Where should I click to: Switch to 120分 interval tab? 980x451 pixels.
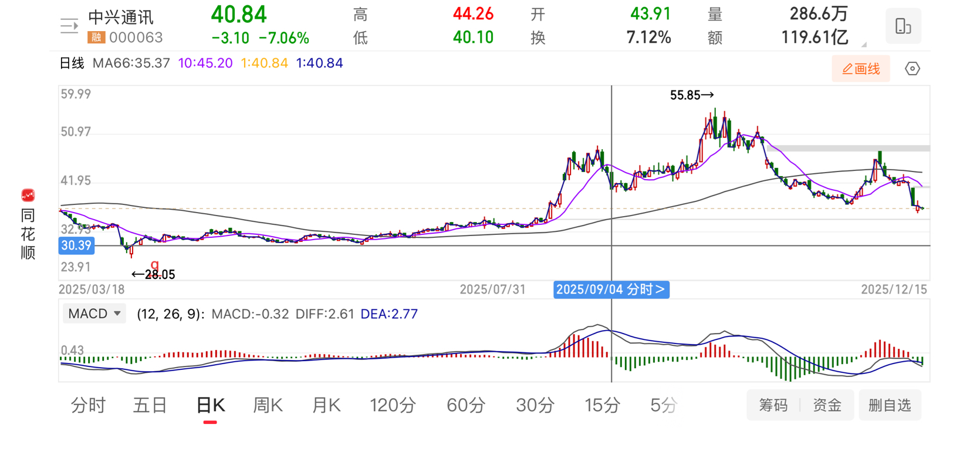(x=393, y=405)
